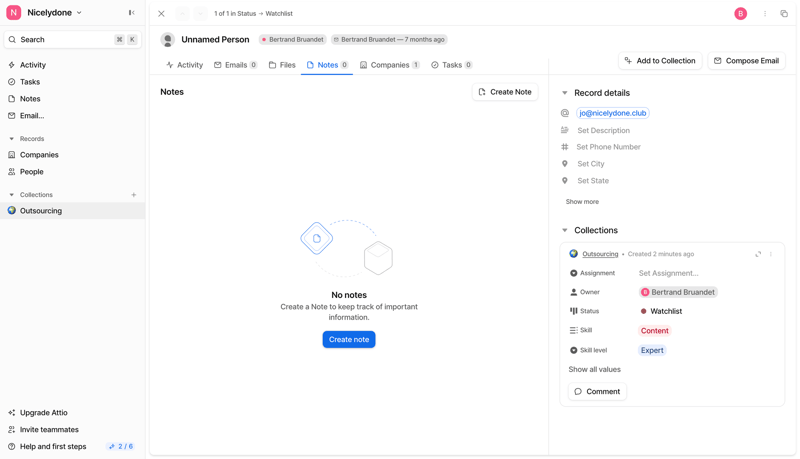The height and width of the screenshot is (459, 800).
Task: Click the Comment button
Action: pyautogui.click(x=597, y=392)
